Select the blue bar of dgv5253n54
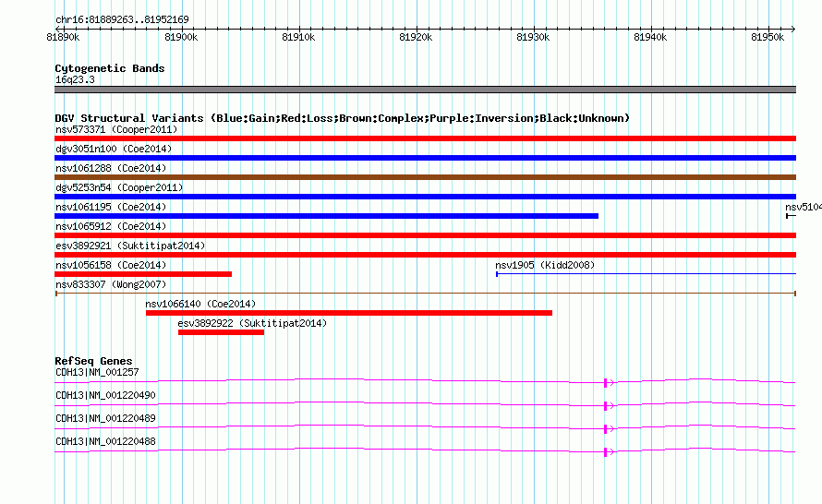 425,197
